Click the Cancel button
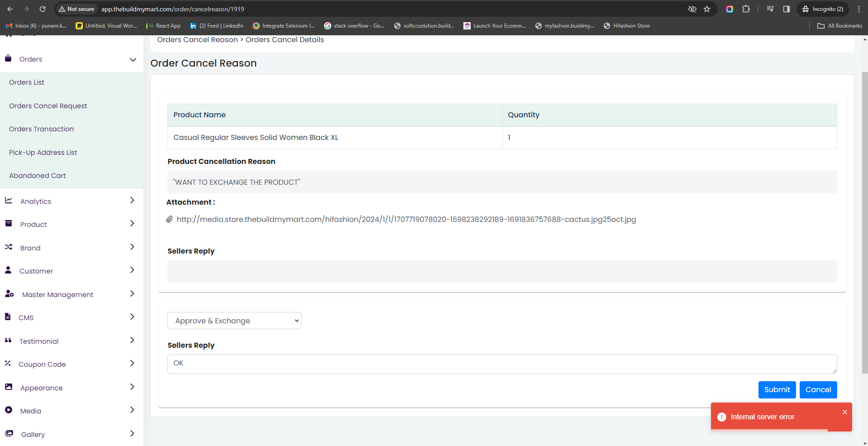The image size is (868, 446). tap(818, 390)
